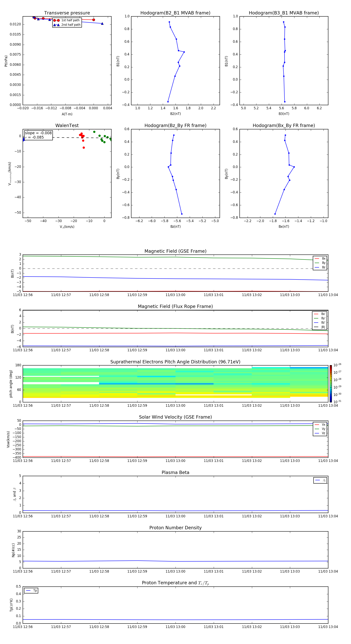Image resolution: width=351 pixels, height=644 pixels.
Task: Click the "B2(nT)" x-axis label
Action: 175,114
